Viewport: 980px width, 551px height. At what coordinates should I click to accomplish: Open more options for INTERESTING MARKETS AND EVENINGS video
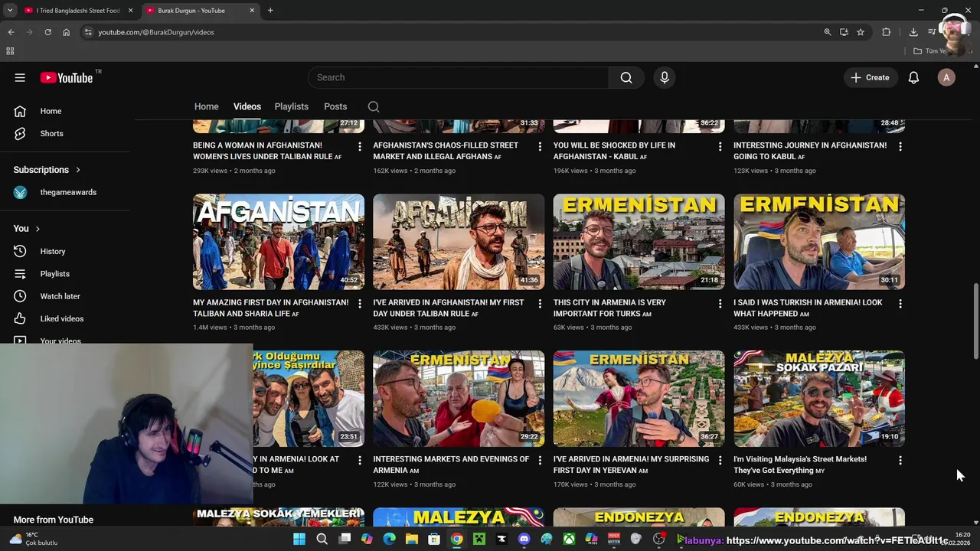click(x=539, y=461)
